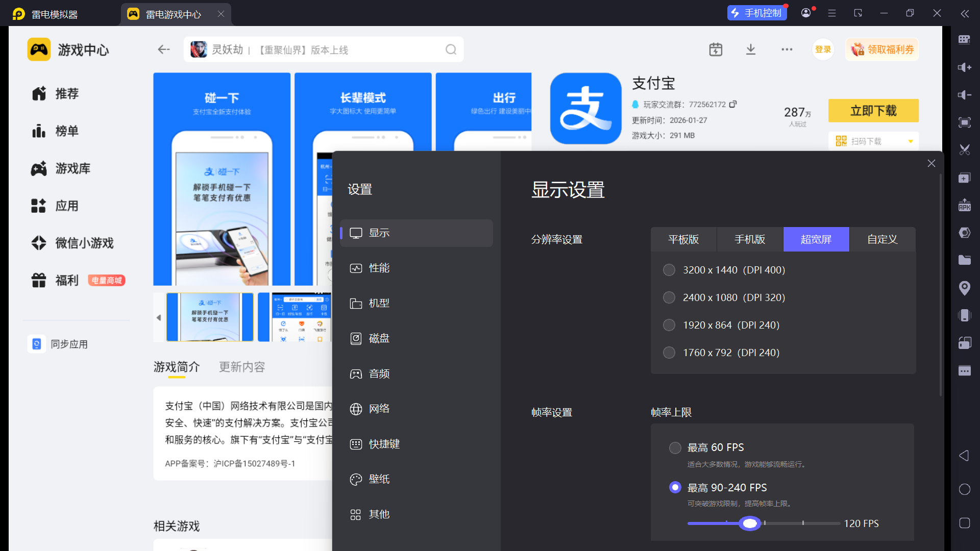Viewport: 980px width, 551px height.
Task: Choose the 最高 60 FPS option
Action: click(675, 447)
